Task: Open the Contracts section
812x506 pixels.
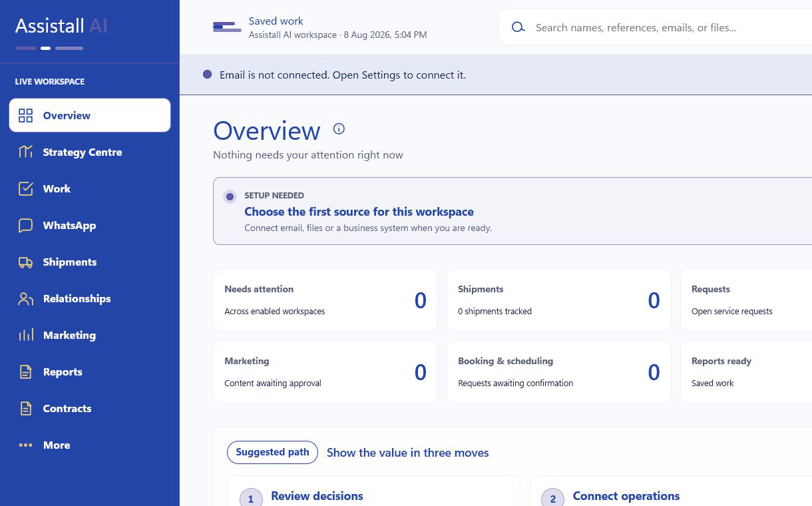Action: pyautogui.click(x=90, y=408)
